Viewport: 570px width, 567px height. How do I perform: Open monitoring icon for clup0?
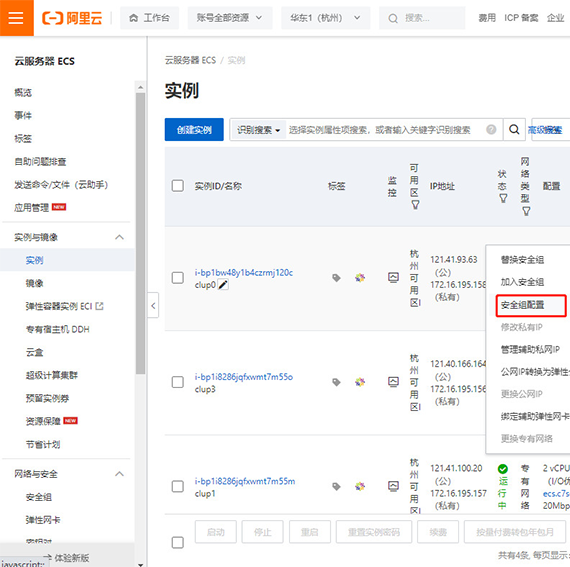tap(393, 278)
